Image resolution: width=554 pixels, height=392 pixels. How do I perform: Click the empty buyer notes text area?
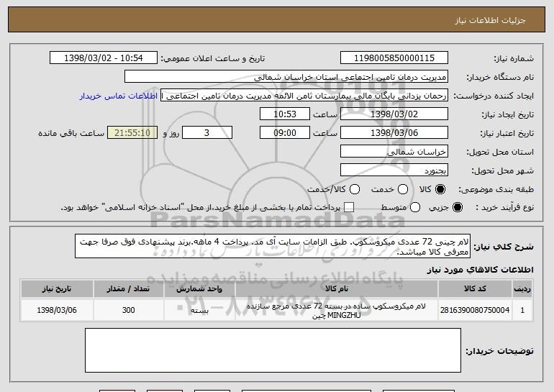(x=273, y=350)
